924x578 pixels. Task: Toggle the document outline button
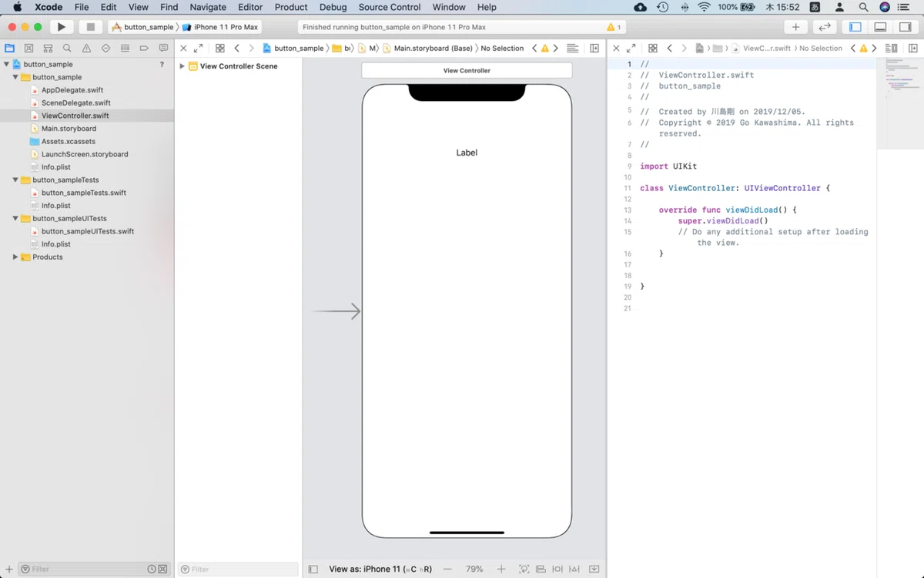[313, 569]
